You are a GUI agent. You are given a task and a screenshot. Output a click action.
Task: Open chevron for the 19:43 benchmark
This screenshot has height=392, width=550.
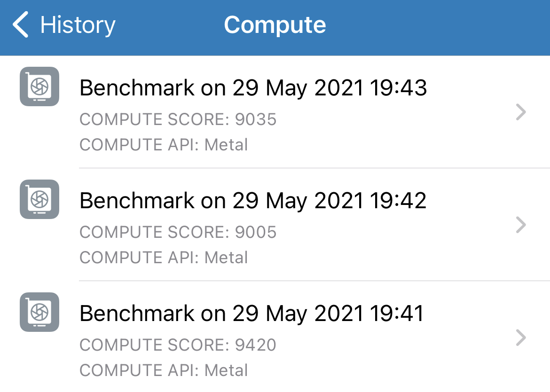point(521,112)
